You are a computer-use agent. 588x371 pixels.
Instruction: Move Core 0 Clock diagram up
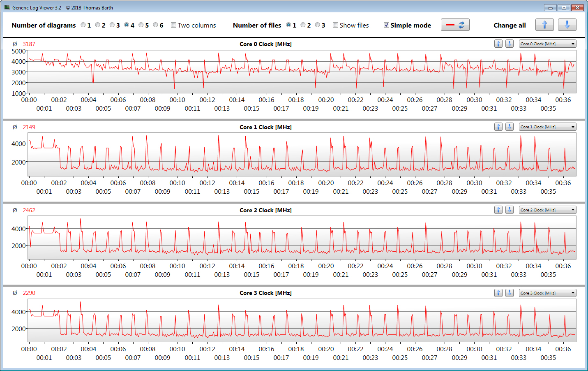[x=498, y=44]
